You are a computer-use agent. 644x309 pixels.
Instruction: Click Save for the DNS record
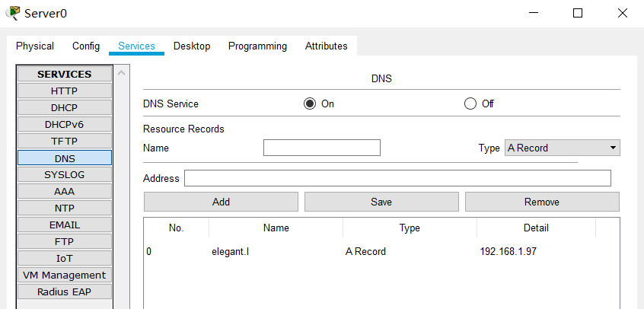tap(381, 202)
